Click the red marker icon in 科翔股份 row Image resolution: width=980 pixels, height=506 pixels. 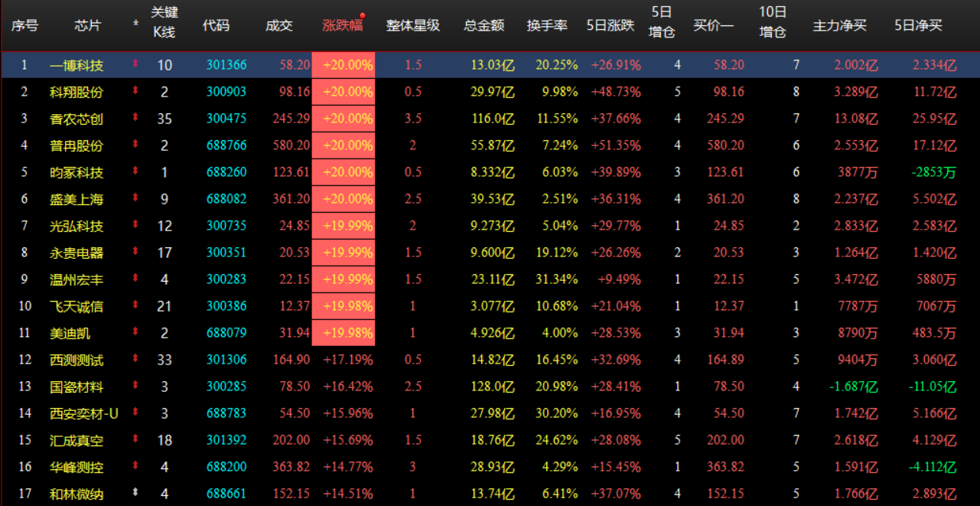(135, 91)
